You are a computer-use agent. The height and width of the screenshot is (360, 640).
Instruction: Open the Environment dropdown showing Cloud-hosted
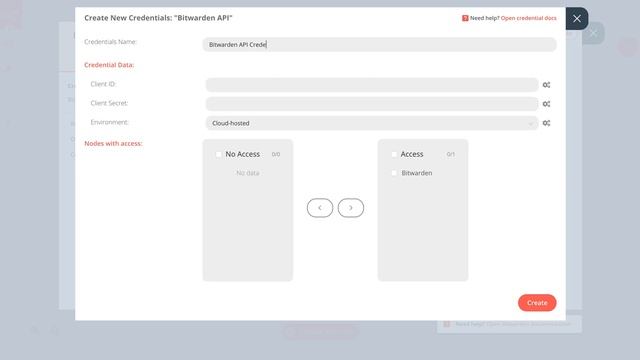point(372,123)
